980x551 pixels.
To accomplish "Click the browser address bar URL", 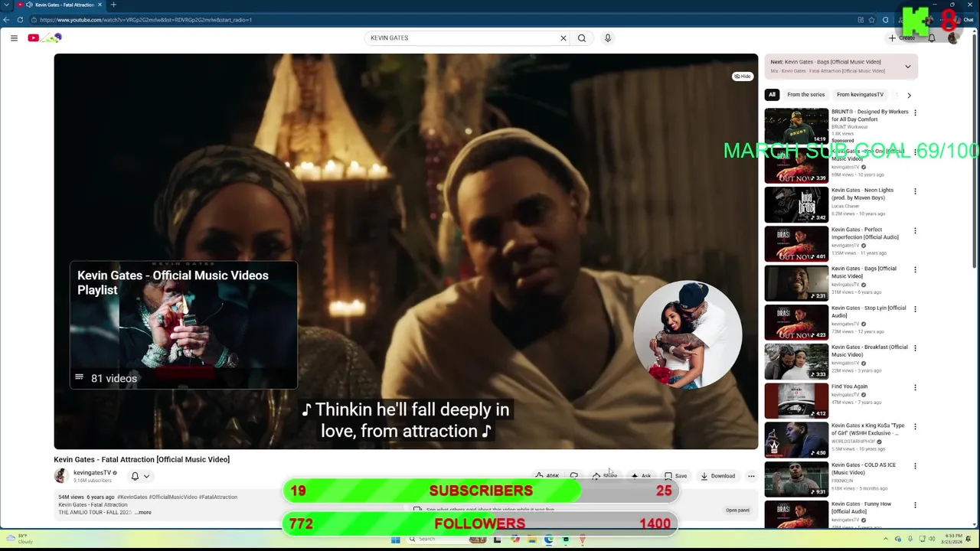I will [x=145, y=20].
